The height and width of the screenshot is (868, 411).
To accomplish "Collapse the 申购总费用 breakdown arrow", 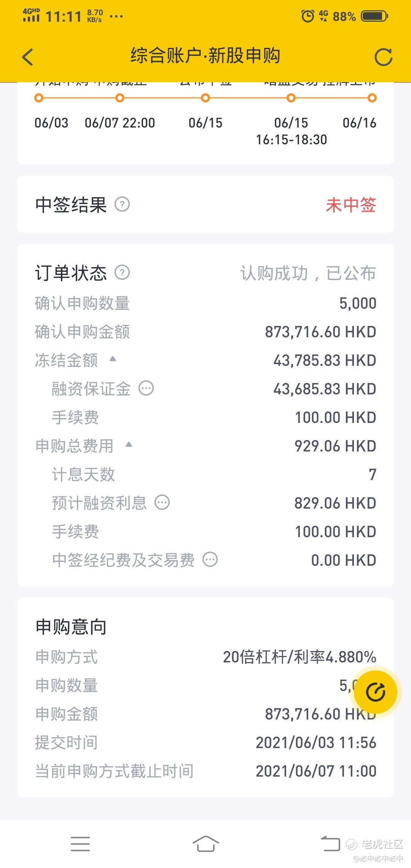I will click(x=129, y=444).
